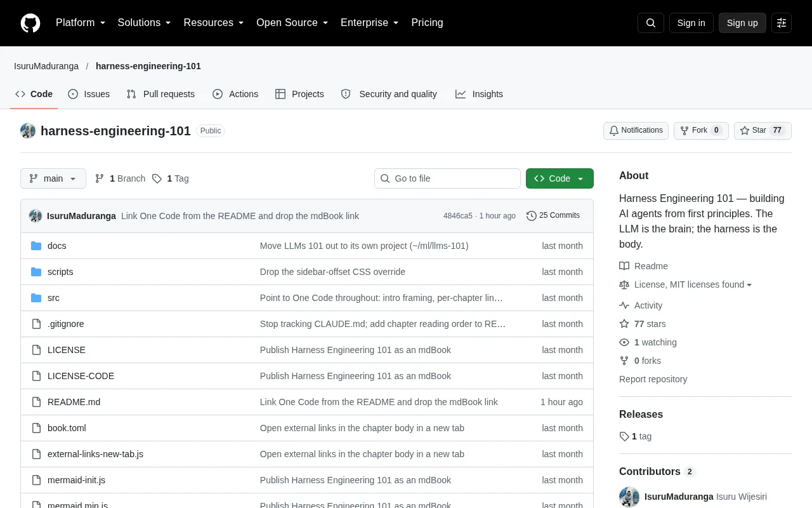
Task: Click the Sign up button
Action: (742, 23)
